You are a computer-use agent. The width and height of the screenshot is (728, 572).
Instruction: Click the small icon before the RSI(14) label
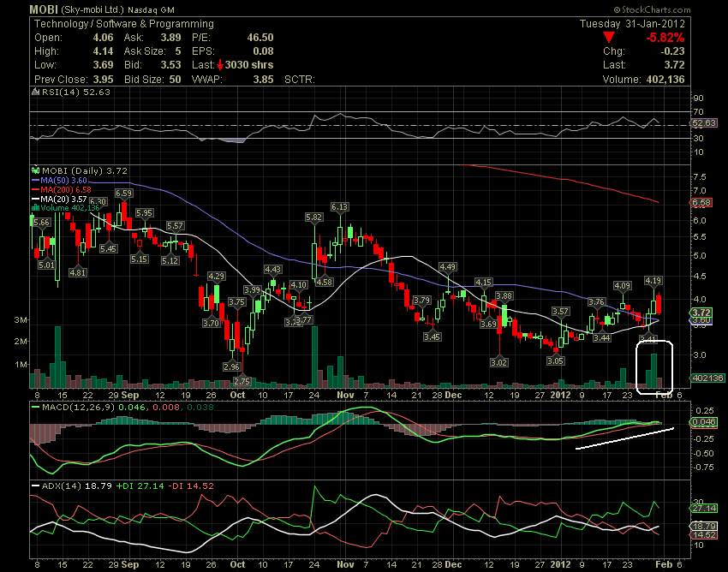tap(35, 92)
